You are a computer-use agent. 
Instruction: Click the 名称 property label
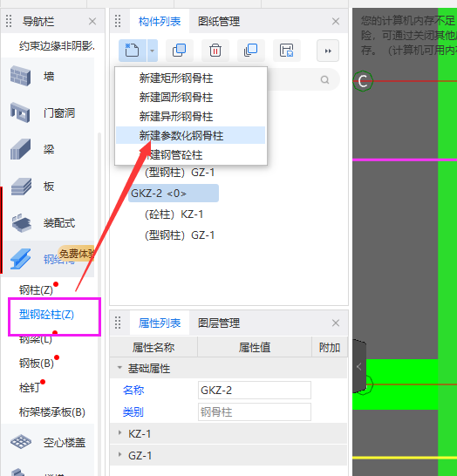[133, 390]
